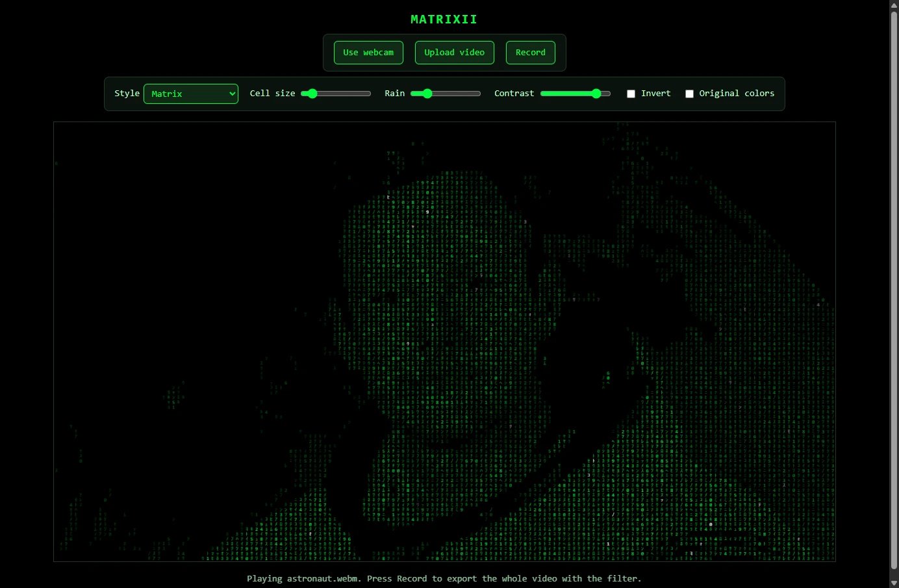Tick the Original colors checkbox
The height and width of the screenshot is (588, 899).
click(x=689, y=94)
